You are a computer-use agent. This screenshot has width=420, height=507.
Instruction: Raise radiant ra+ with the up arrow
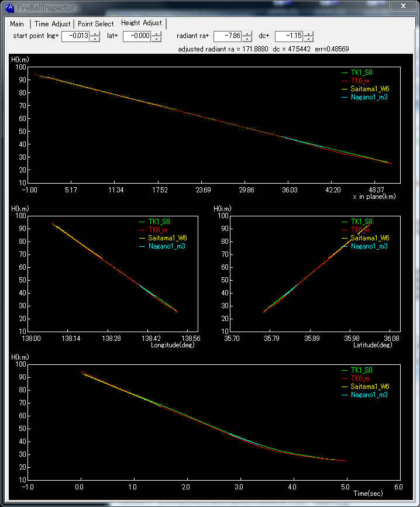pos(247,33)
